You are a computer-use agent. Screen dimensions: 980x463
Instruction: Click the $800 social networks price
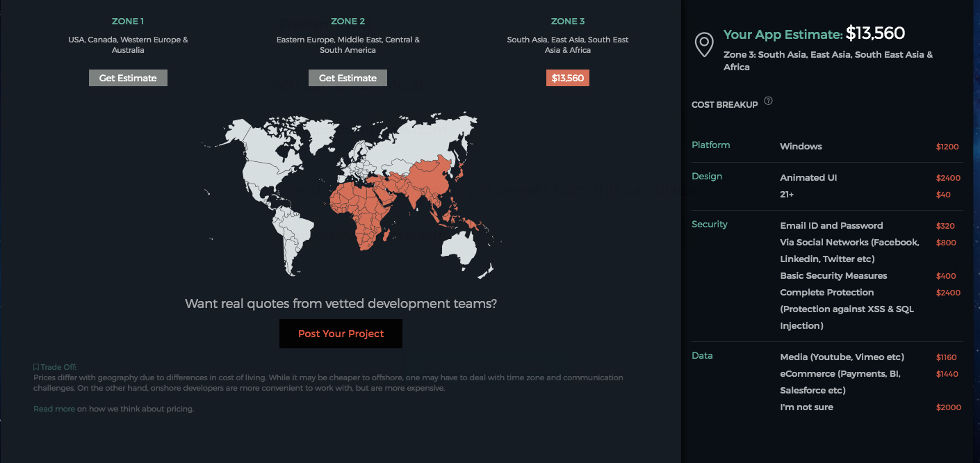(946, 243)
